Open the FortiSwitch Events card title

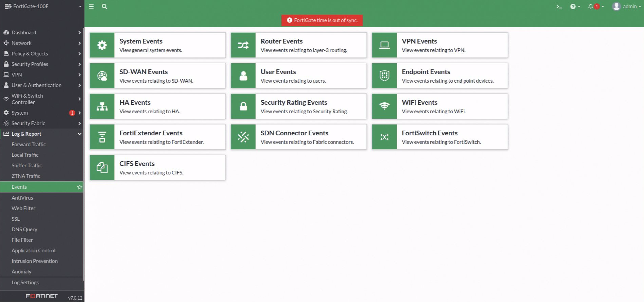coord(429,133)
